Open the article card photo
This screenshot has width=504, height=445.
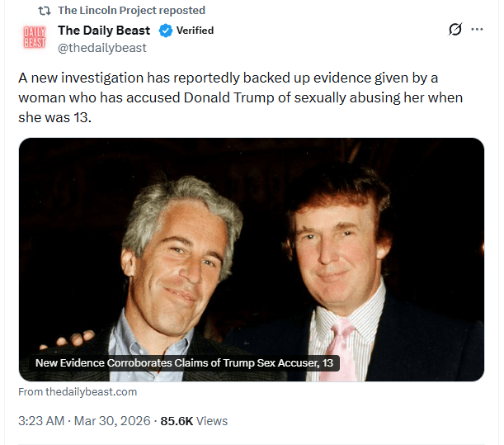pos(251,248)
